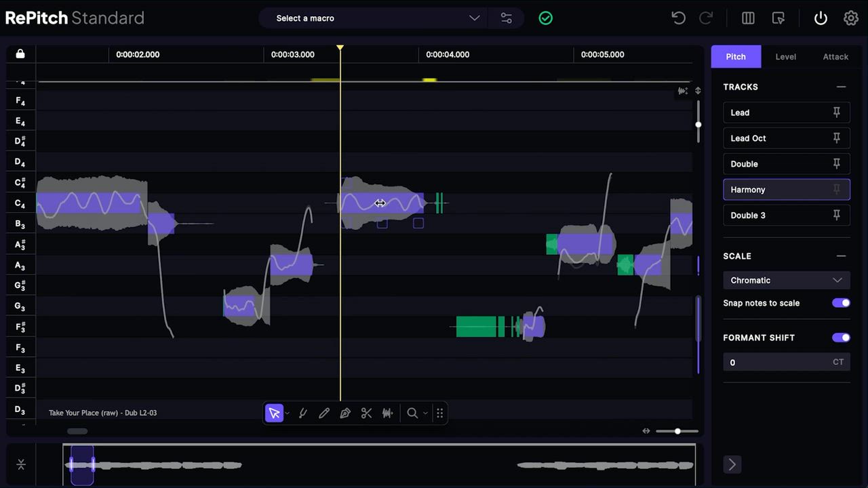The width and height of the screenshot is (868, 488).
Task: Open the Chromatic scale dropdown
Action: (787, 281)
